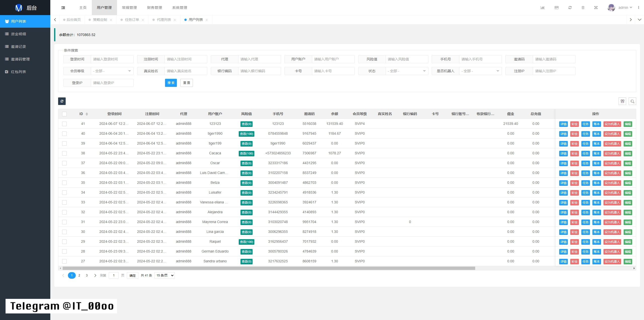644x320 pixels.
Task: Open the 后台首页 tab
Action: pyautogui.click(x=72, y=20)
